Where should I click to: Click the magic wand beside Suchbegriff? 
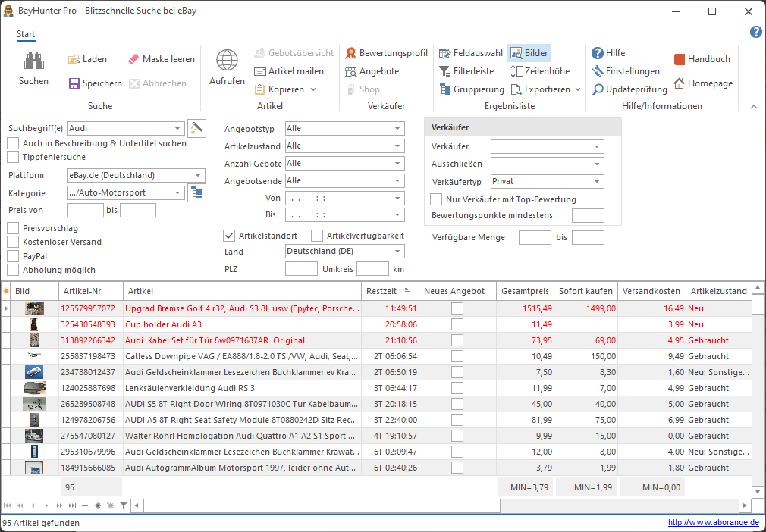pos(196,128)
